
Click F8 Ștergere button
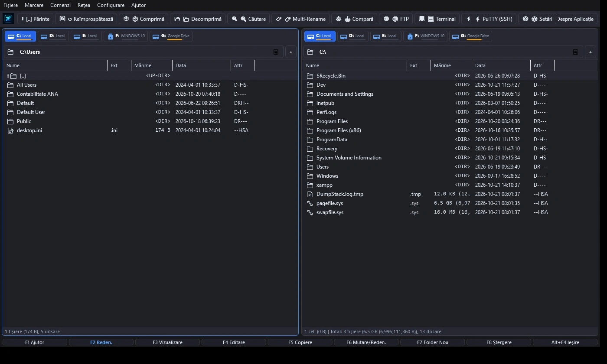(x=499, y=342)
